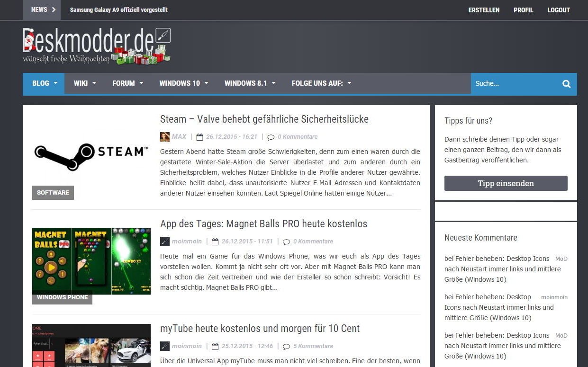The image size is (588, 367).
Task: Expand the WINDOWS 8.1 dropdown arrow
Action: tap(273, 83)
